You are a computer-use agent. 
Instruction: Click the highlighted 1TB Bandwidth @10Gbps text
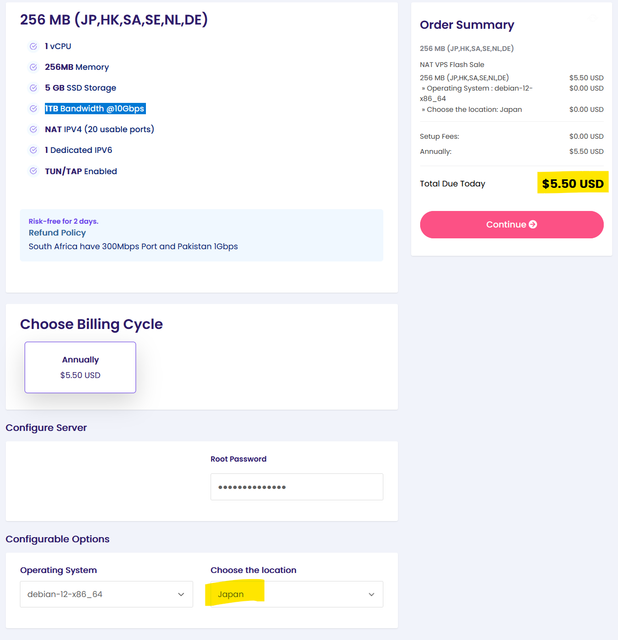pos(95,109)
